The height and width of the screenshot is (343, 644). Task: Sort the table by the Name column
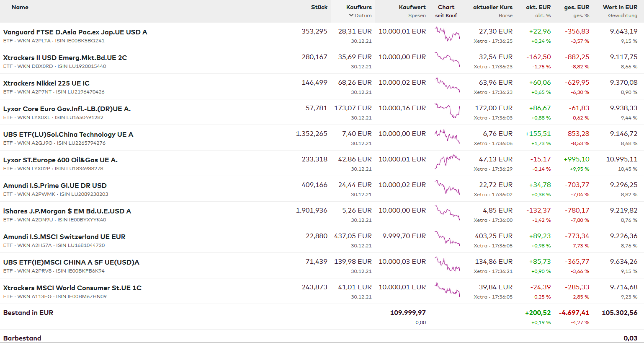(20, 7)
